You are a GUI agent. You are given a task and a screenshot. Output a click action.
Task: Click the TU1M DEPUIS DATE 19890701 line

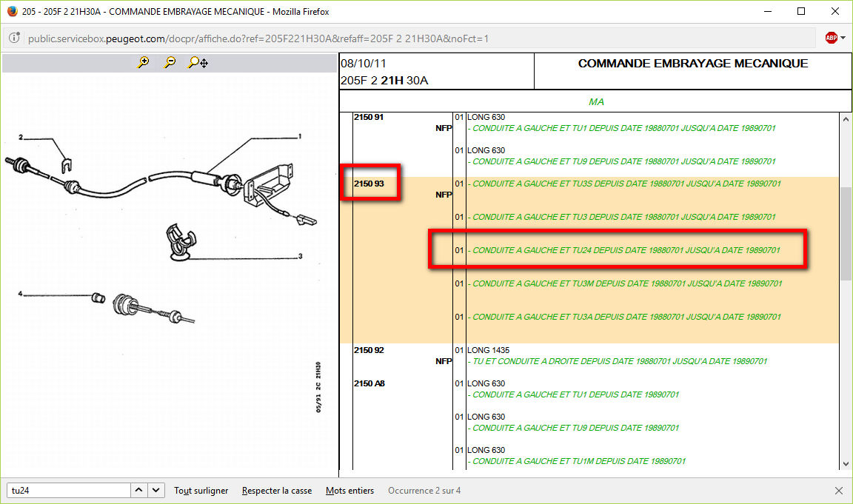tap(577, 461)
